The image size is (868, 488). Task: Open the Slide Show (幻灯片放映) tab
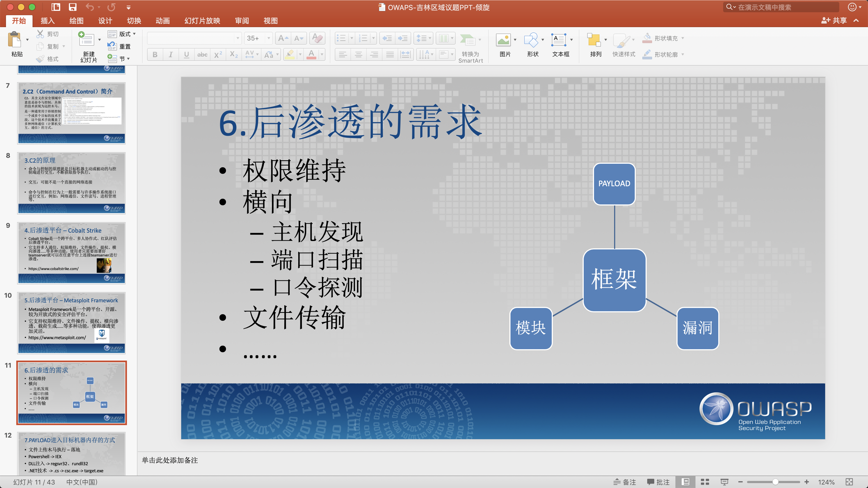tap(202, 21)
